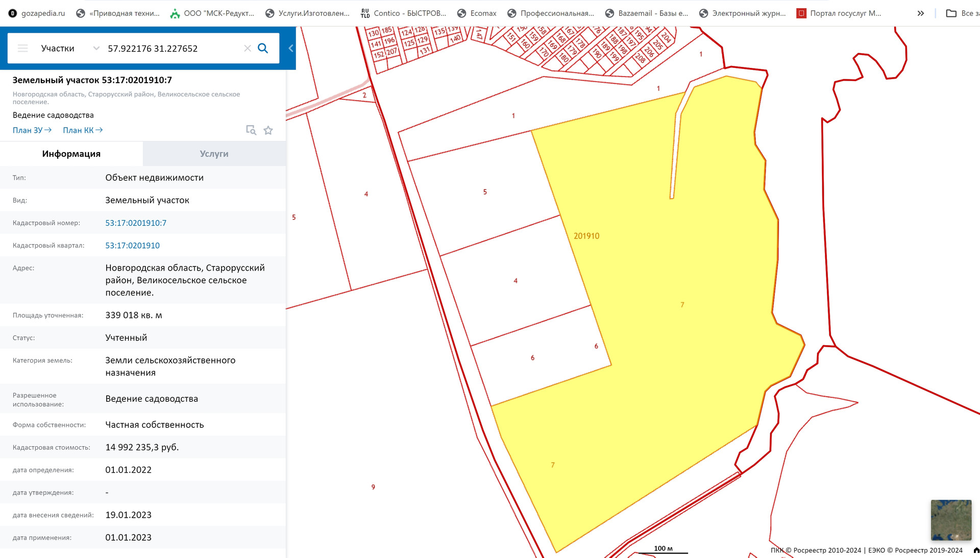Open the gozapedia.ru bookmark
980x558 pixels.
37,13
